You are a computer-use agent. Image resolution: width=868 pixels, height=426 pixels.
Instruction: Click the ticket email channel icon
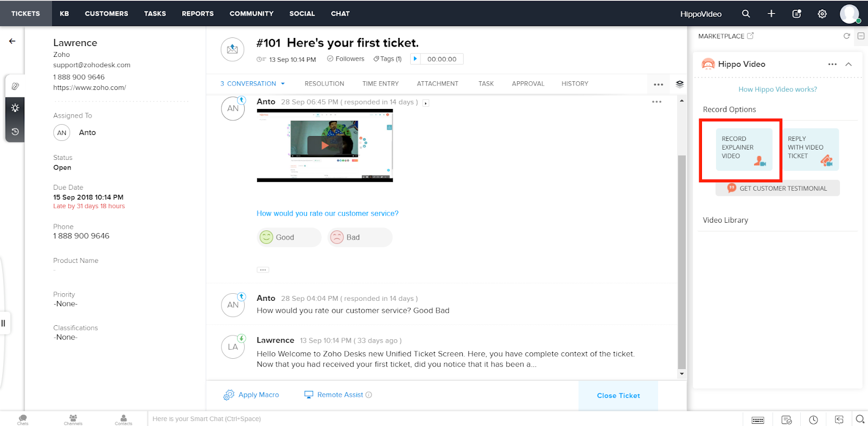point(232,49)
